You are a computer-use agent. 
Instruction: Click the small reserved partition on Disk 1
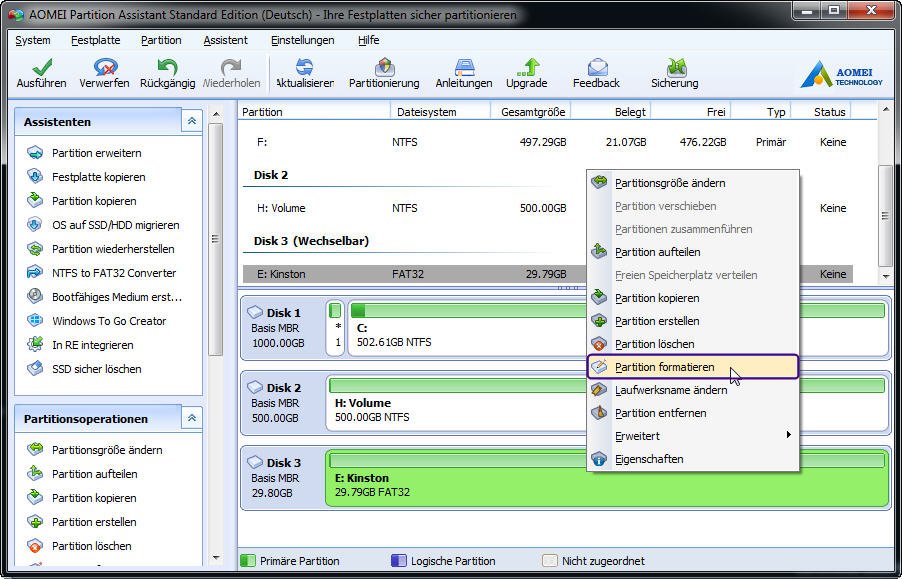pos(335,329)
